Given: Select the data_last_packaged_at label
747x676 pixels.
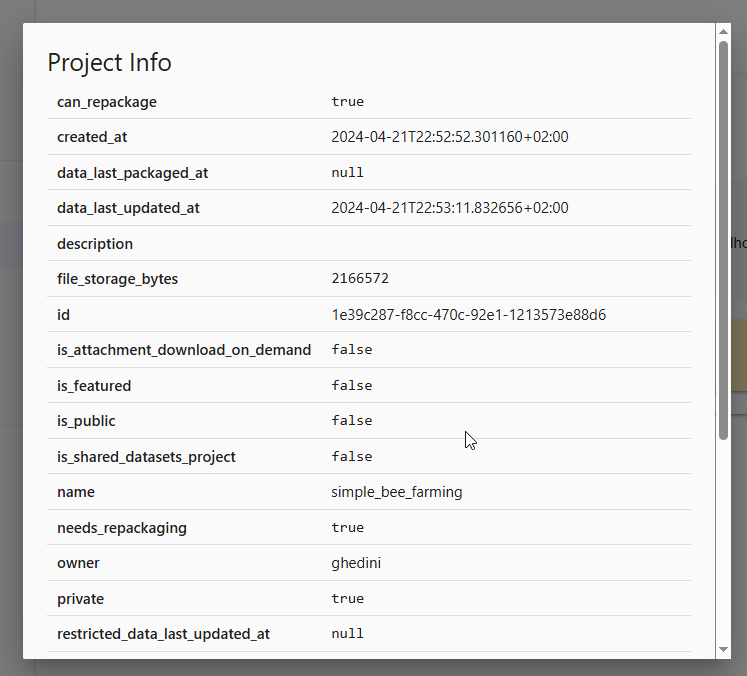Looking at the screenshot, I should [x=132, y=173].
